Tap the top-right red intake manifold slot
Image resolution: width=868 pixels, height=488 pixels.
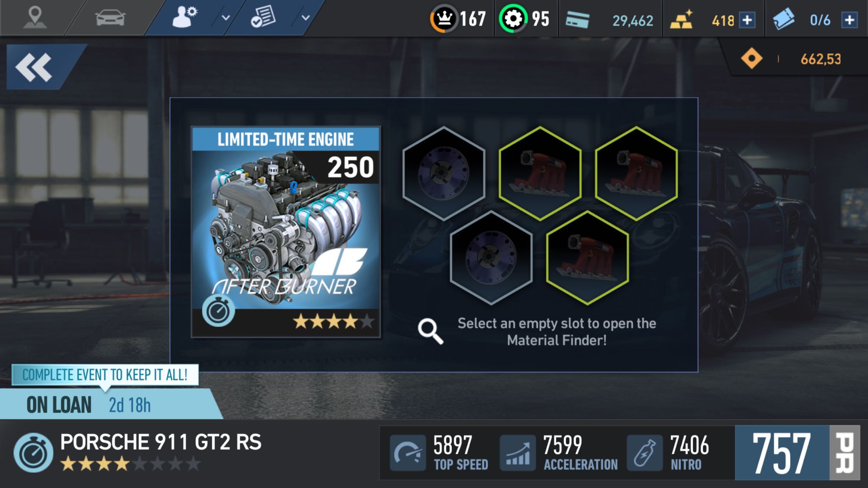(636, 173)
